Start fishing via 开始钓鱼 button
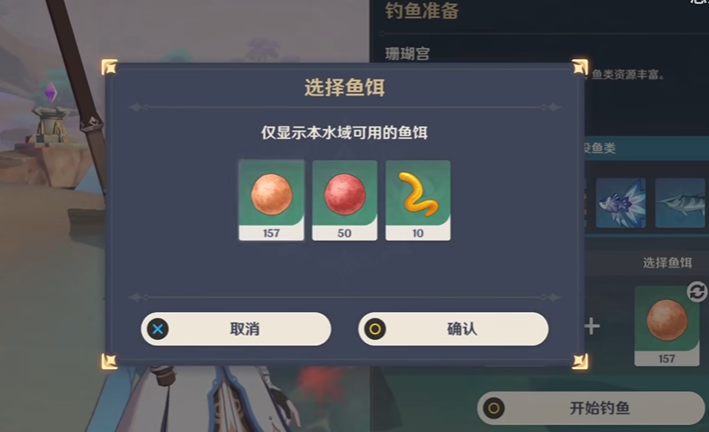The height and width of the screenshot is (432, 709). [592, 408]
